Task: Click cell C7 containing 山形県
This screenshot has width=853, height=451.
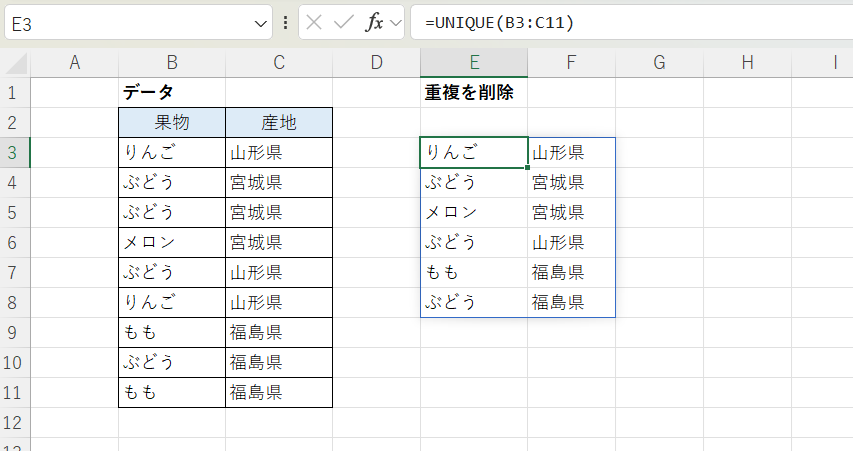Action: [279, 272]
